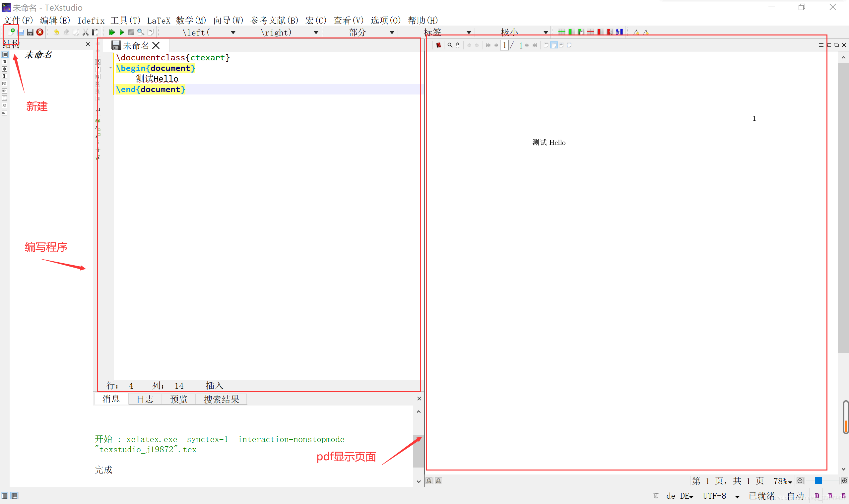849x504 pixels.
Task: Align table columns with blue icon
Action: point(620,32)
